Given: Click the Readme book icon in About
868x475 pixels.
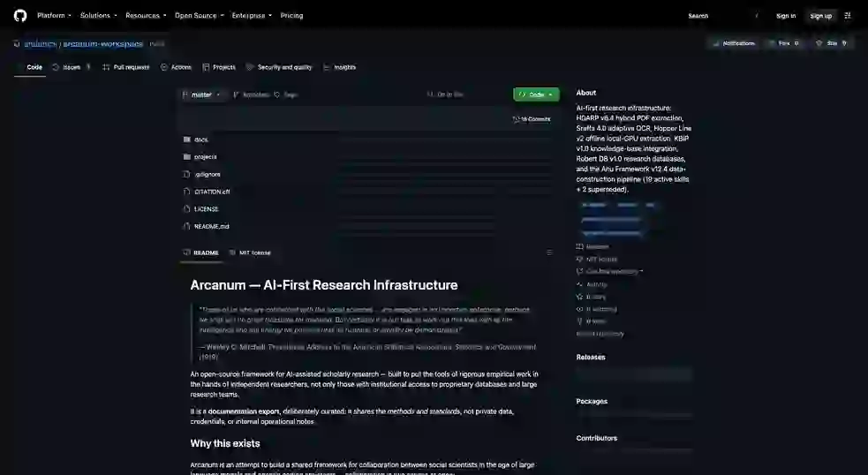Looking at the screenshot, I should (x=579, y=246).
